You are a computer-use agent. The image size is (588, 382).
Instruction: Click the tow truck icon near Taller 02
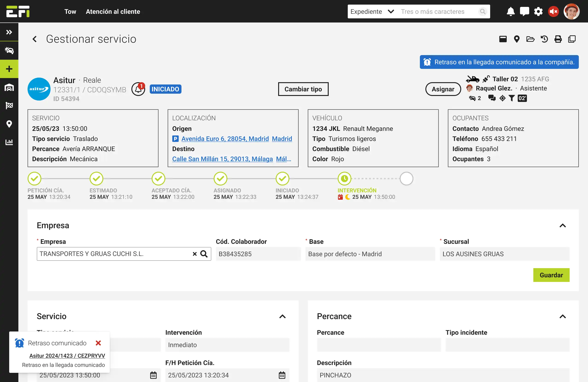pyautogui.click(x=472, y=79)
